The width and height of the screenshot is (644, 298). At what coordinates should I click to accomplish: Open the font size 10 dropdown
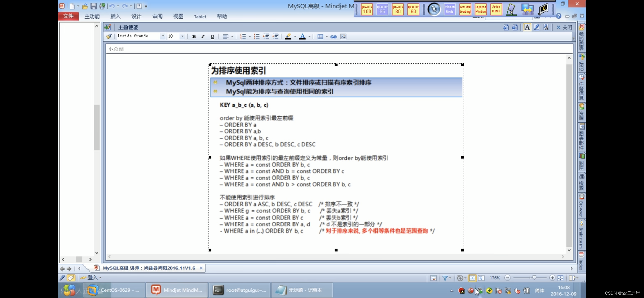coord(182,36)
